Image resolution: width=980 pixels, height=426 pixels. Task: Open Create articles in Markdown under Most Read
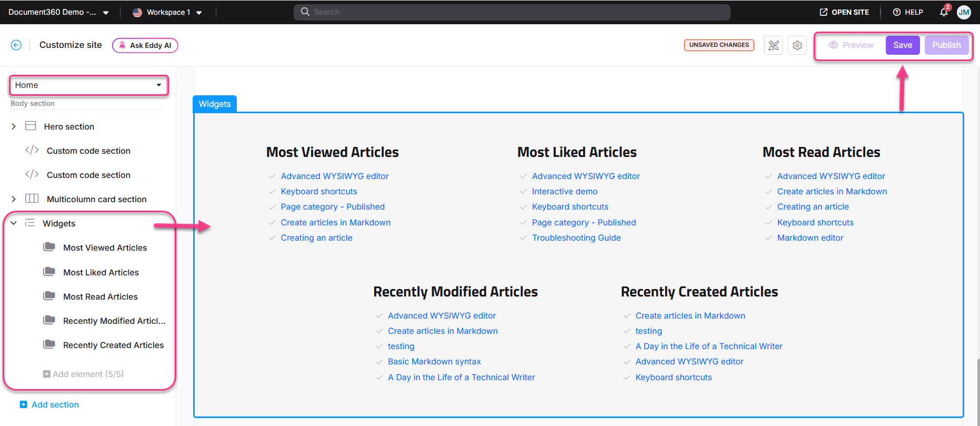[832, 192]
